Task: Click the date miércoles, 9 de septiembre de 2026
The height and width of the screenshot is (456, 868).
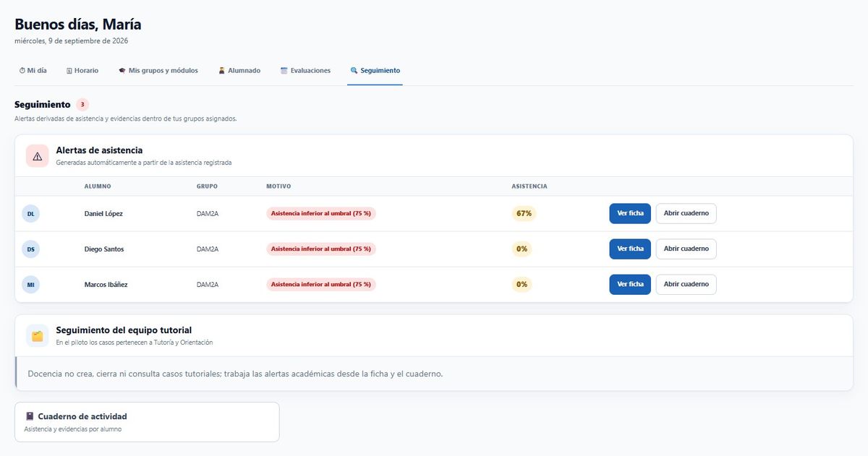Action: coord(72,41)
